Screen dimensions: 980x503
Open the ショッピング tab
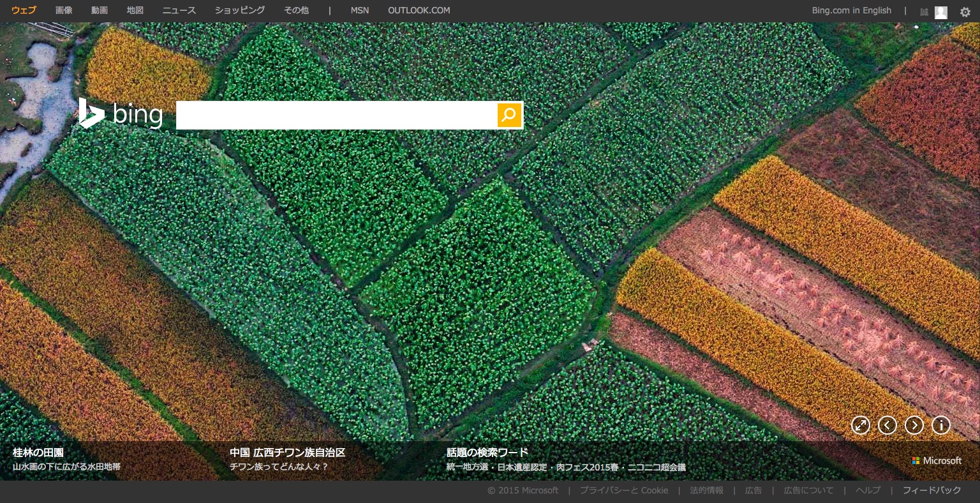click(240, 10)
